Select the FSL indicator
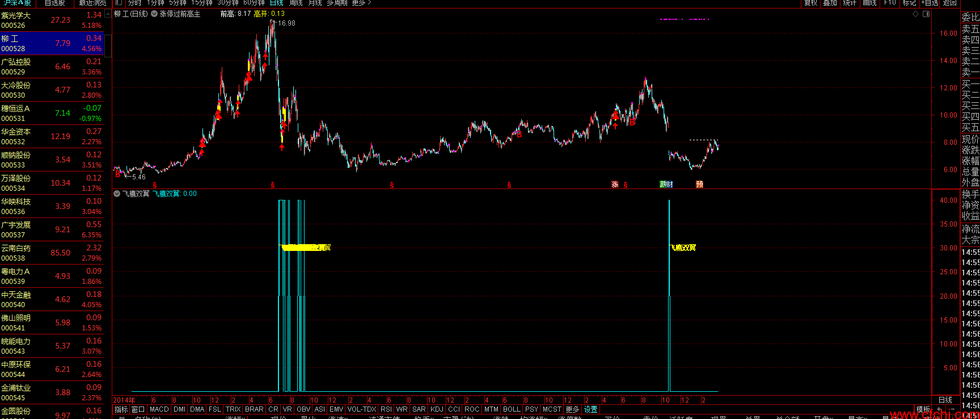 (x=215, y=409)
